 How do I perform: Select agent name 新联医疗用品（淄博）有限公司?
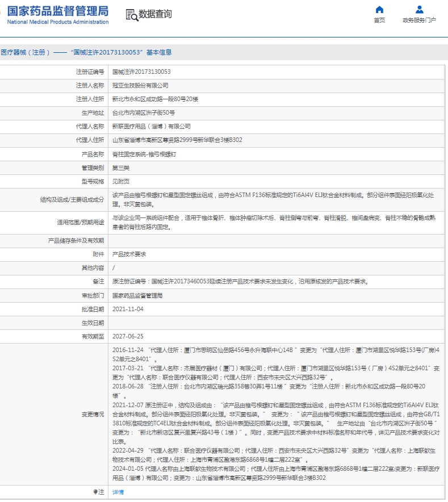(x=152, y=127)
